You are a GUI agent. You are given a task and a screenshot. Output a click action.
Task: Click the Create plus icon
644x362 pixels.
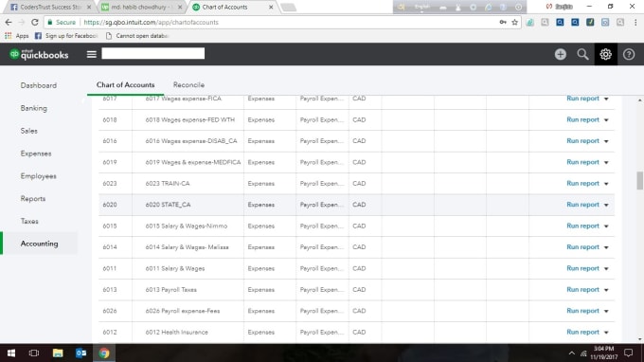[561, 54]
